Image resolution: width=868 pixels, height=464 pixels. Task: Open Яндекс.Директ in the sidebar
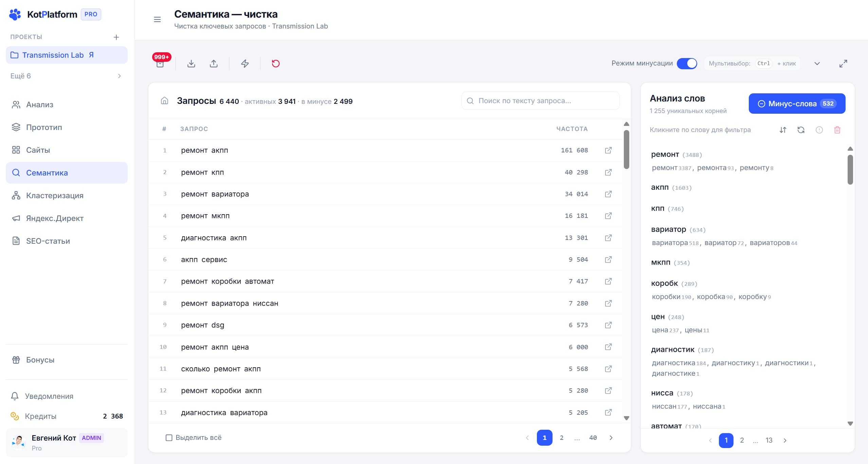click(x=67, y=218)
